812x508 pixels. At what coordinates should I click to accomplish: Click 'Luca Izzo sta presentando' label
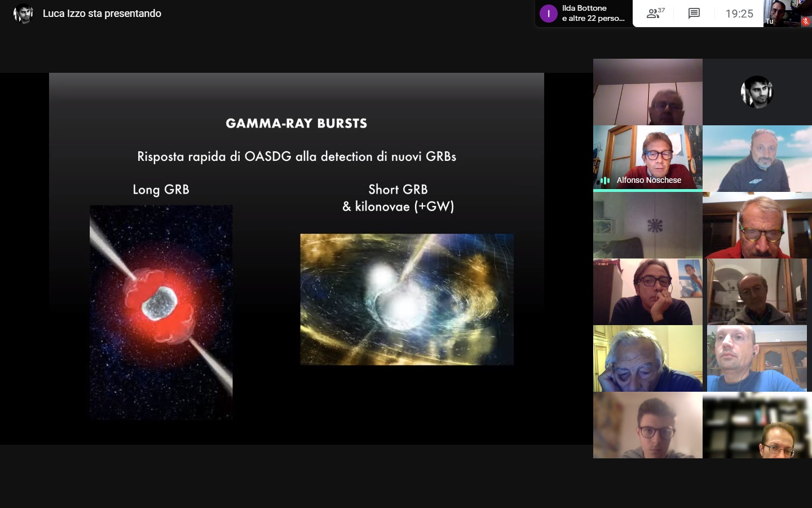[x=102, y=14]
